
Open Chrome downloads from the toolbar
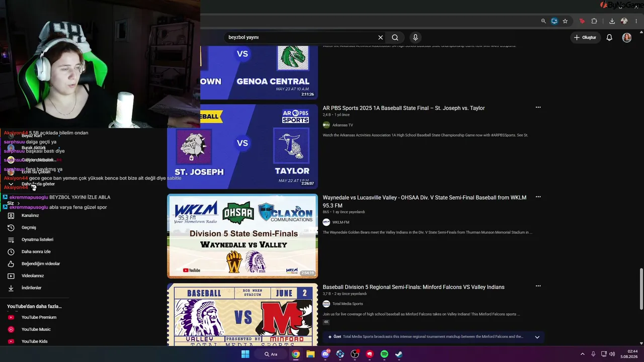(x=612, y=21)
